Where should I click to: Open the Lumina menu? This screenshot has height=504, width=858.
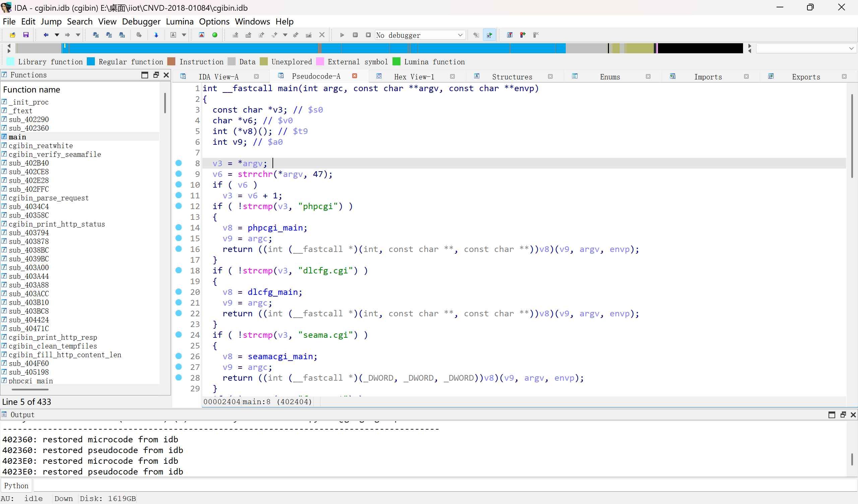(179, 21)
